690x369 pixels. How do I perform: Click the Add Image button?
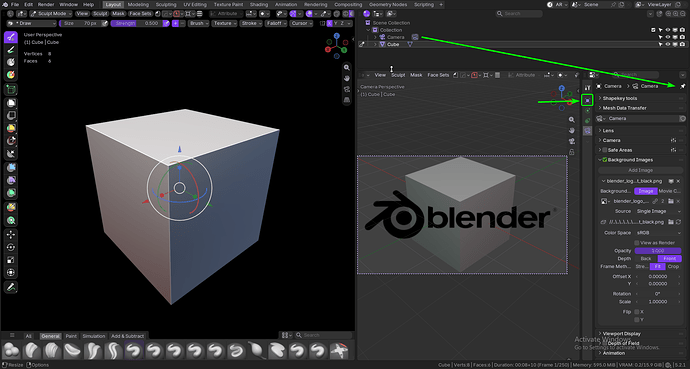click(640, 170)
